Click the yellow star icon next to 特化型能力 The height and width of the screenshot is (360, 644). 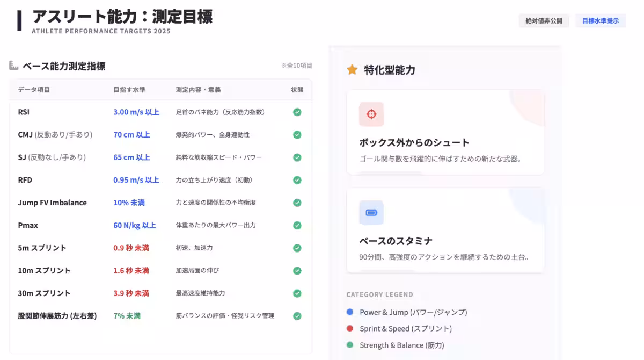click(x=353, y=70)
